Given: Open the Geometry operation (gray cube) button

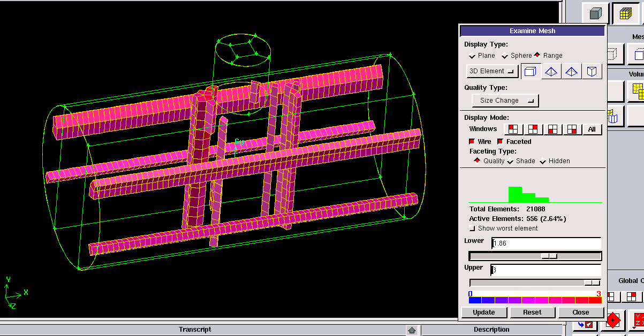Looking at the screenshot, I should 595,13.
